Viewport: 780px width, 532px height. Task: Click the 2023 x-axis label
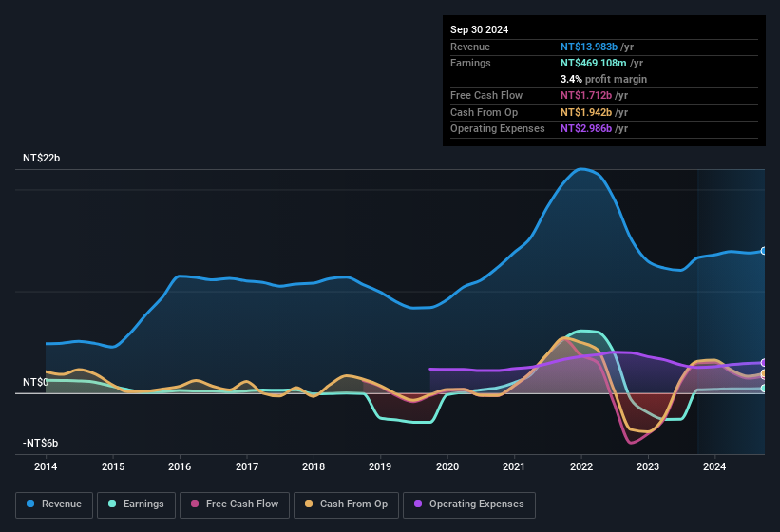coord(648,466)
